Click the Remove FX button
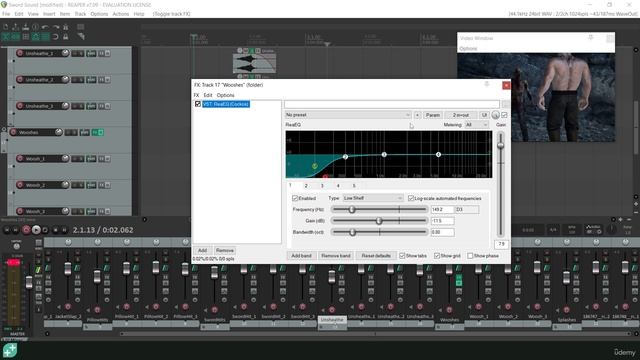Image resolution: width=640 pixels, height=360 pixels. (x=224, y=250)
